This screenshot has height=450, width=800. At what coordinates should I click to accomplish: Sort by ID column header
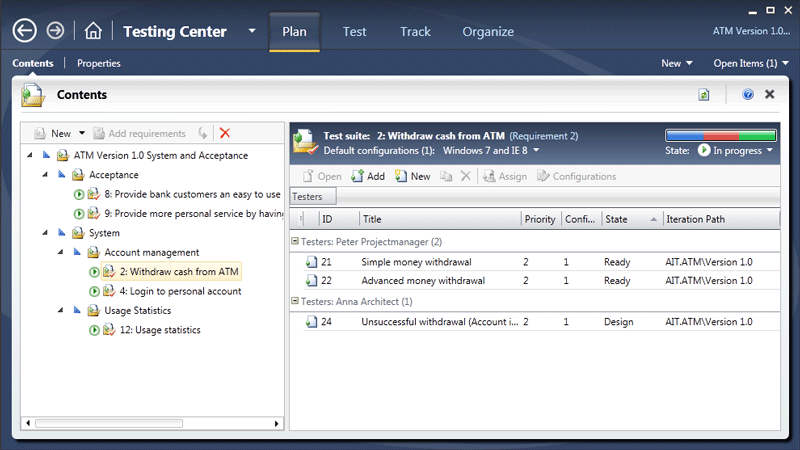coord(339,219)
